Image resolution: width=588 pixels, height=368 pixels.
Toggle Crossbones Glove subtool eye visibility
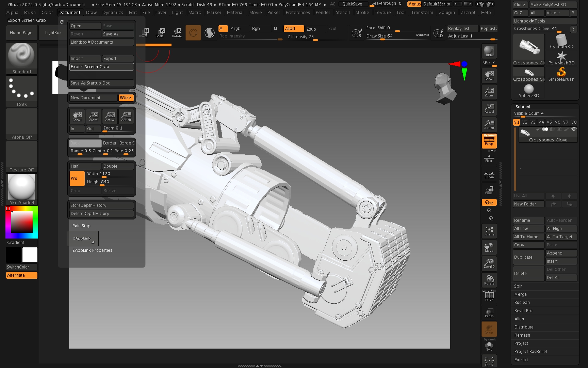pos(574,129)
